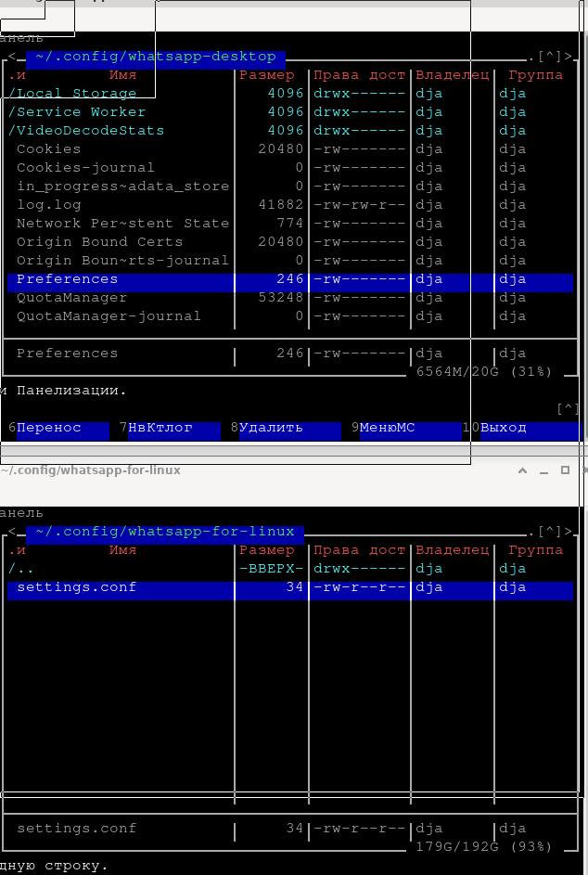588x875 pixels.
Task: Click the 6564M/20G (31%) disk usage text
Action: coord(484,372)
